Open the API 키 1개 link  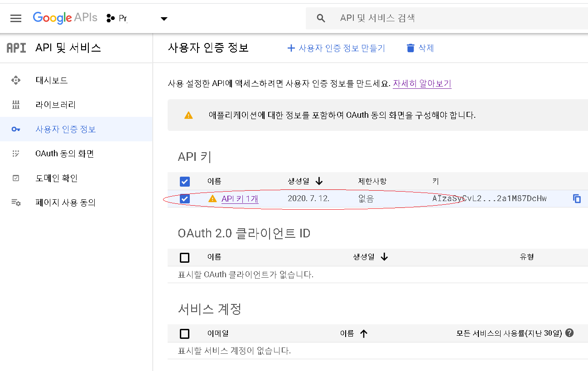[240, 199]
